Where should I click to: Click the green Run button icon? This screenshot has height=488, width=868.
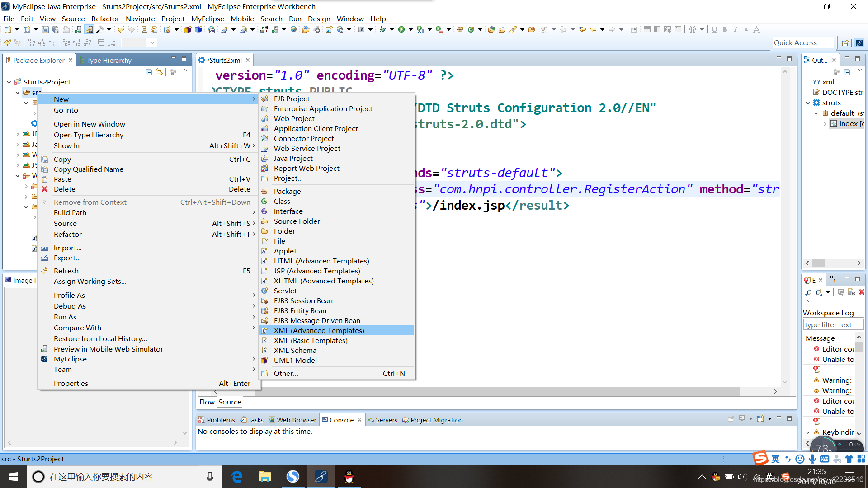tap(401, 30)
